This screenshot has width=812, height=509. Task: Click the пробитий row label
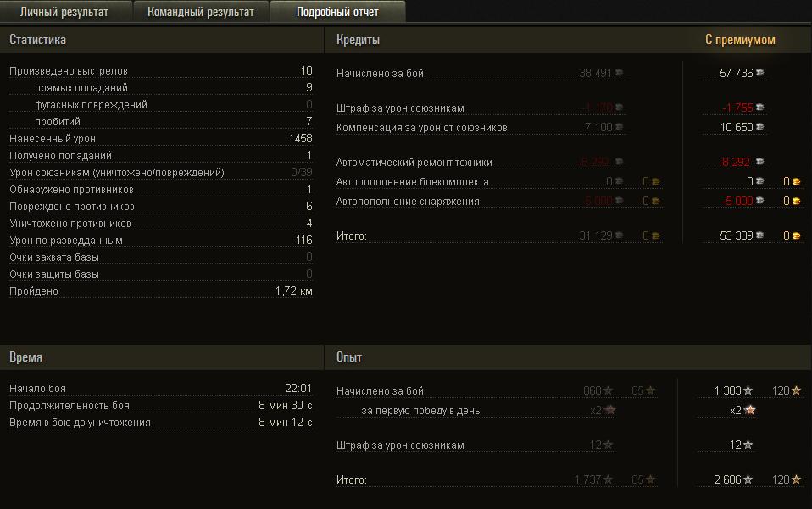(58, 122)
